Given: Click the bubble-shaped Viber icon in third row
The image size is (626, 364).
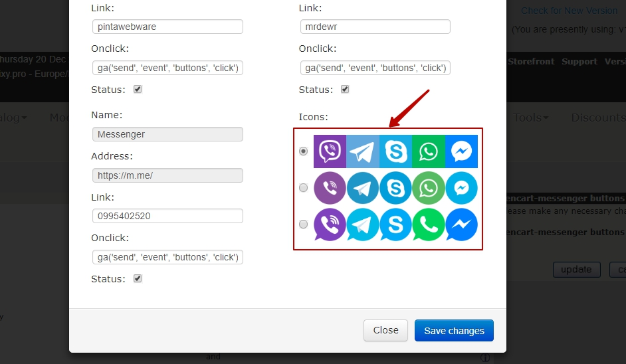Looking at the screenshot, I should (330, 225).
